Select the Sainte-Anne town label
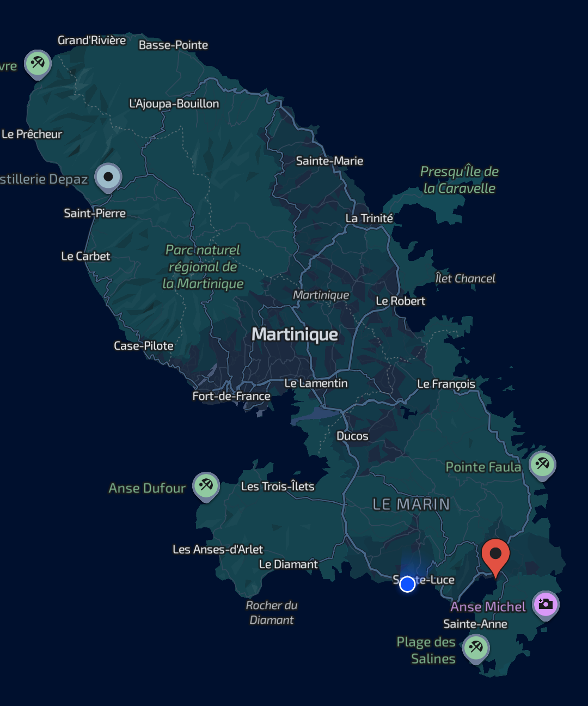This screenshot has height=706, width=588. 475,624
